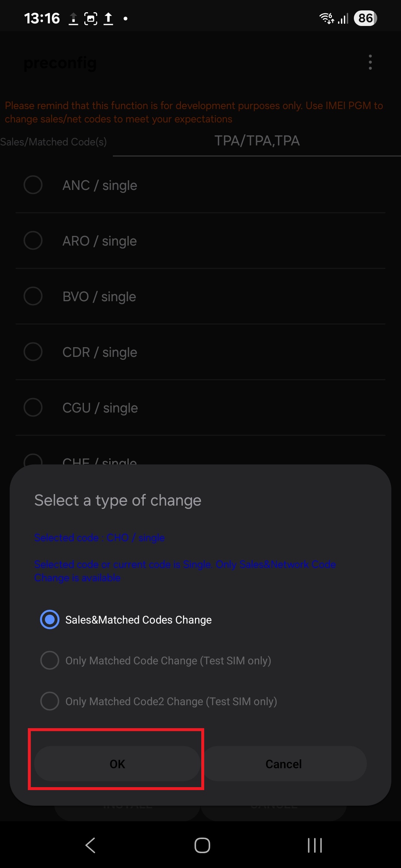Tap the three-dot overflow menu icon
Viewport: 401px width, 868px height.
(x=370, y=62)
